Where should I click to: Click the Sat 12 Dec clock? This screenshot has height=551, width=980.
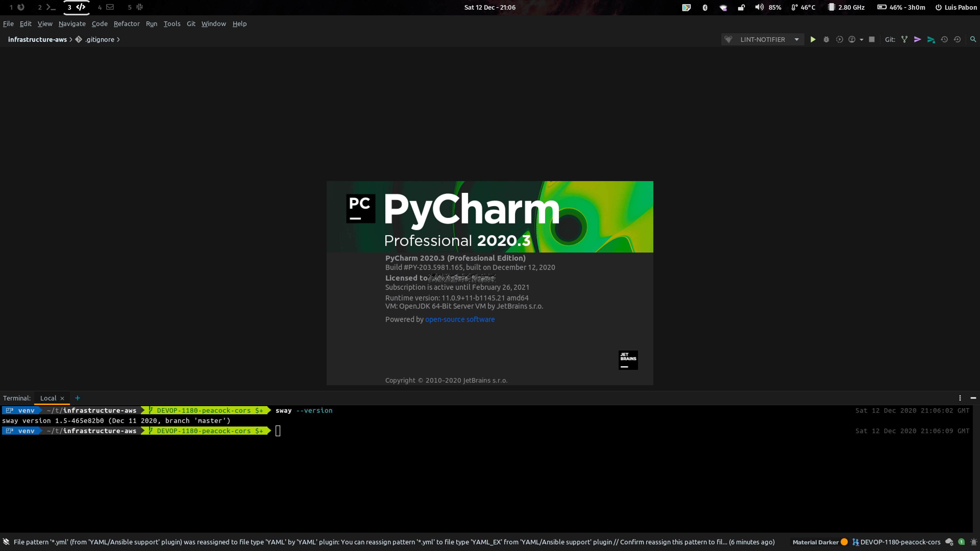490,8
